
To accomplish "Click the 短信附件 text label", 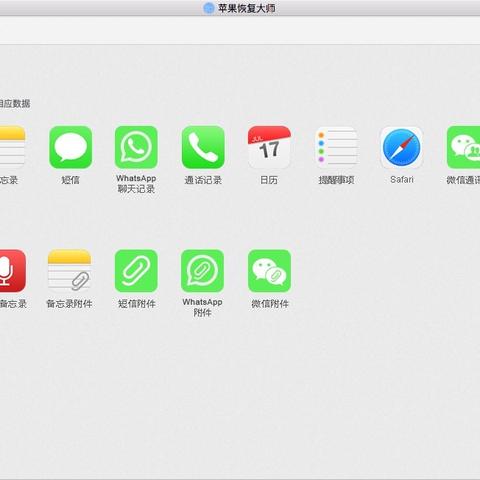I will (x=137, y=304).
